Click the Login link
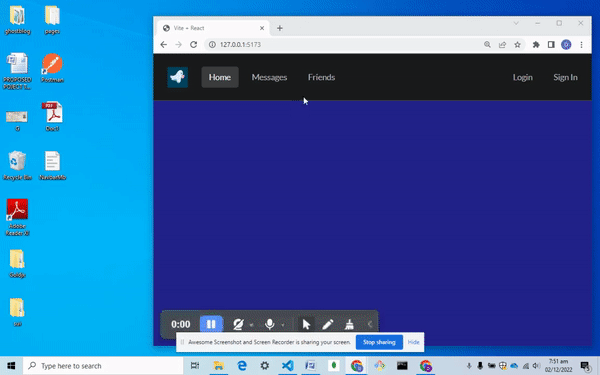The image size is (600, 375). tap(523, 77)
